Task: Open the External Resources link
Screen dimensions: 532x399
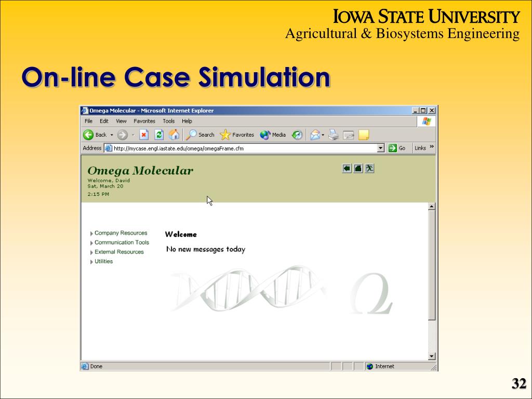Action: (119, 252)
